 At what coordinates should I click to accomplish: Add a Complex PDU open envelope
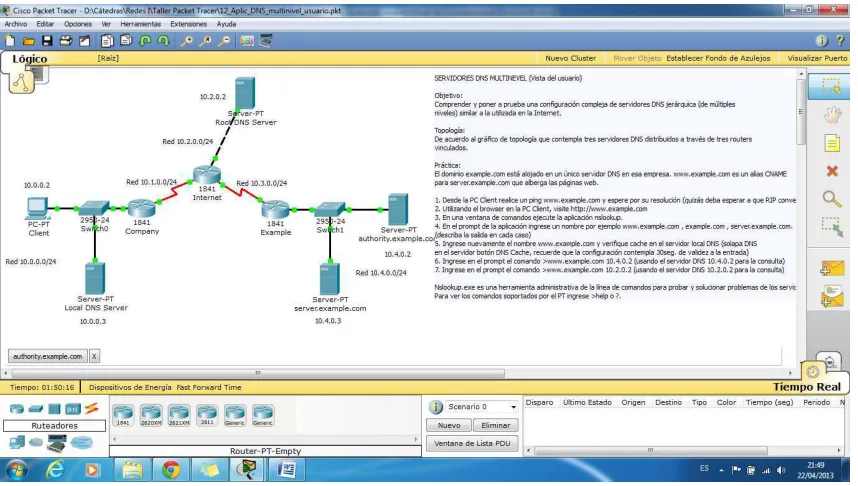[x=832, y=297]
